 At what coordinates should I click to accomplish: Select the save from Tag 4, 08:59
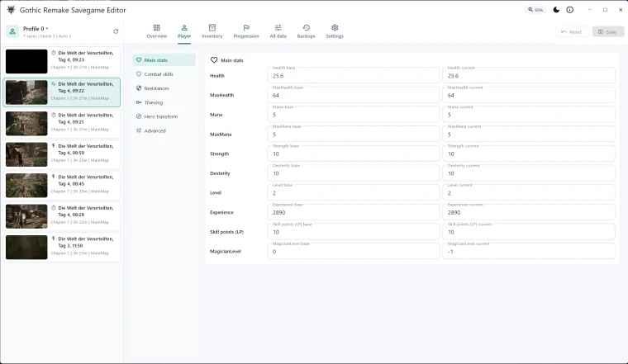(62, 154)
